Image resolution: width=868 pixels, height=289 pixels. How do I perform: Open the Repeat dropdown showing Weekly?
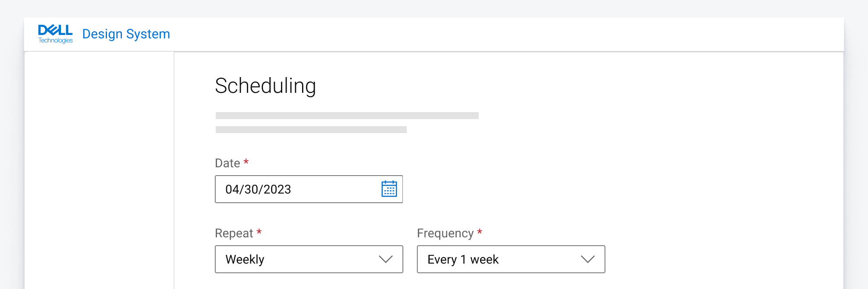pos(309,259)
